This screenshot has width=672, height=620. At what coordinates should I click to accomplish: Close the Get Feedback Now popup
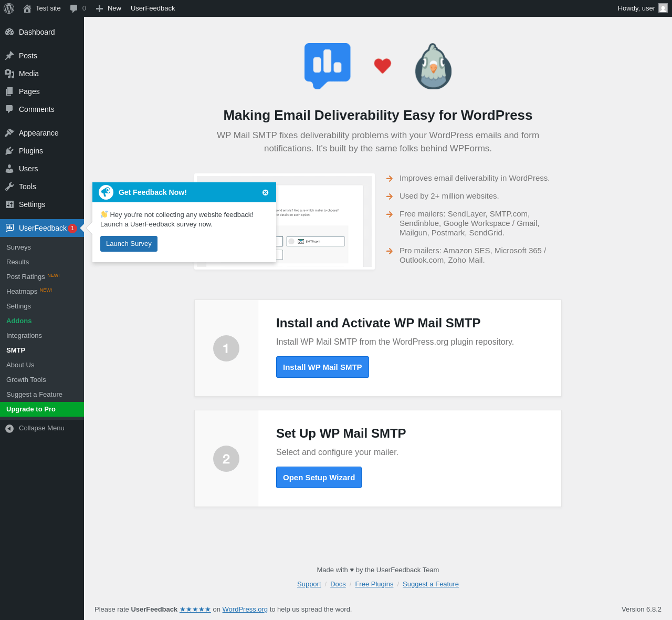[x=266, y=192]
